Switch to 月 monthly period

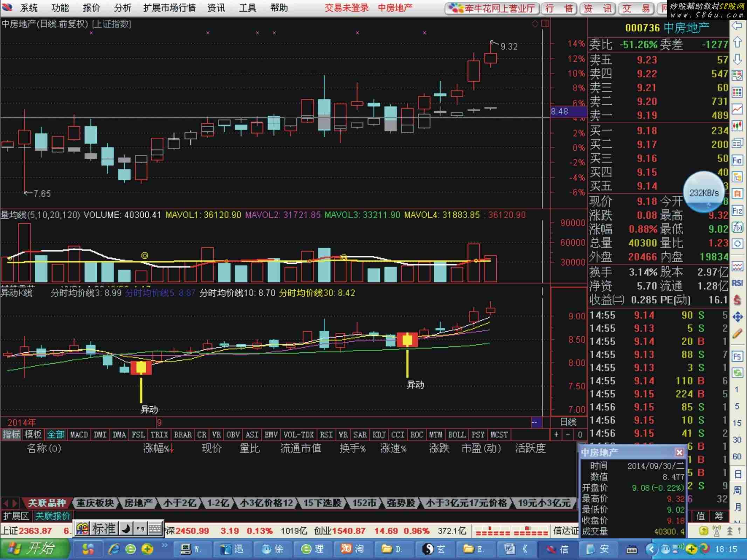tap(737, 507)
